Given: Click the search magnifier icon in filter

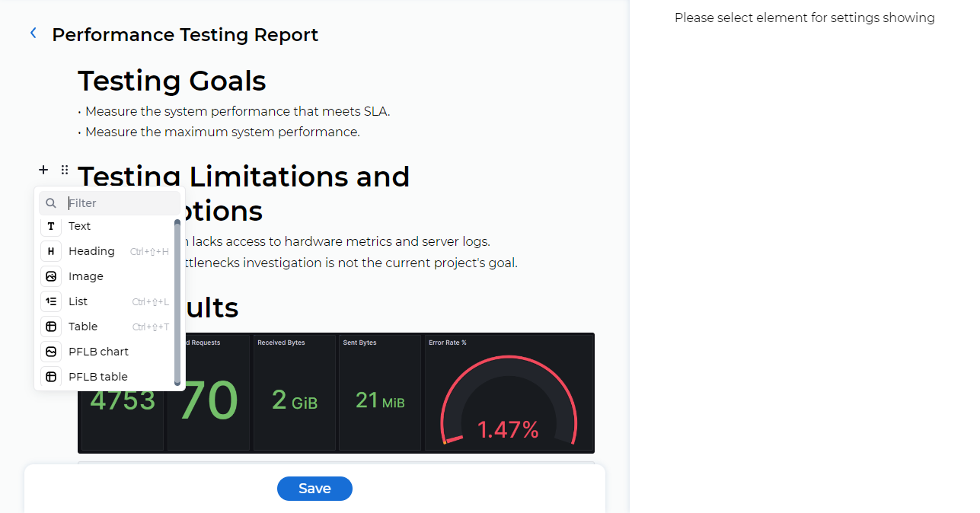Looking at the screenshot, I should [x=51, y=203].
